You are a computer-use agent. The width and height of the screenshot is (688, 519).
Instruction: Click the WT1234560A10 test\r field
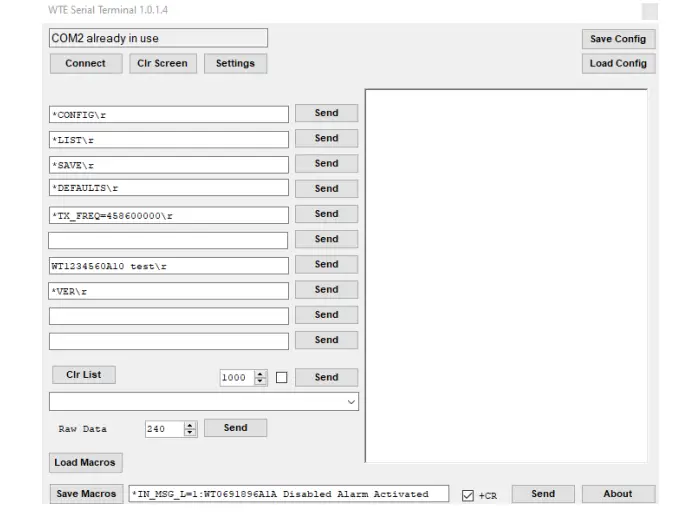coord(169,266)
